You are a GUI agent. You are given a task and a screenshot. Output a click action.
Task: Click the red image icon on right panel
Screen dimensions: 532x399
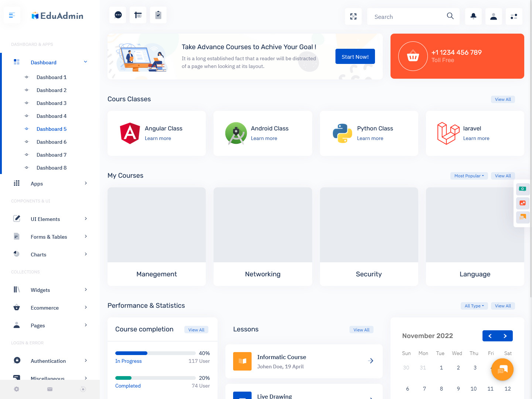coord(522,203)
